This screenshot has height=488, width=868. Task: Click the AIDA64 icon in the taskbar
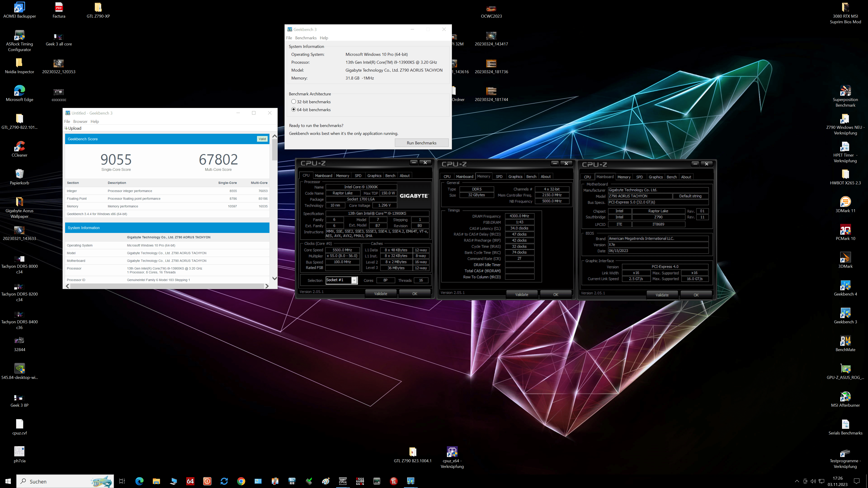(190, 481)
